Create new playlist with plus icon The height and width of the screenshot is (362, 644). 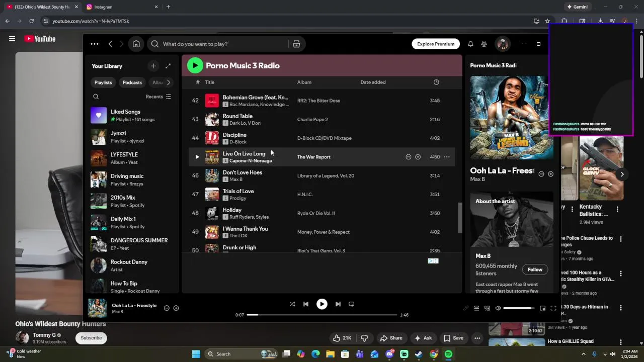click(153, 66)
